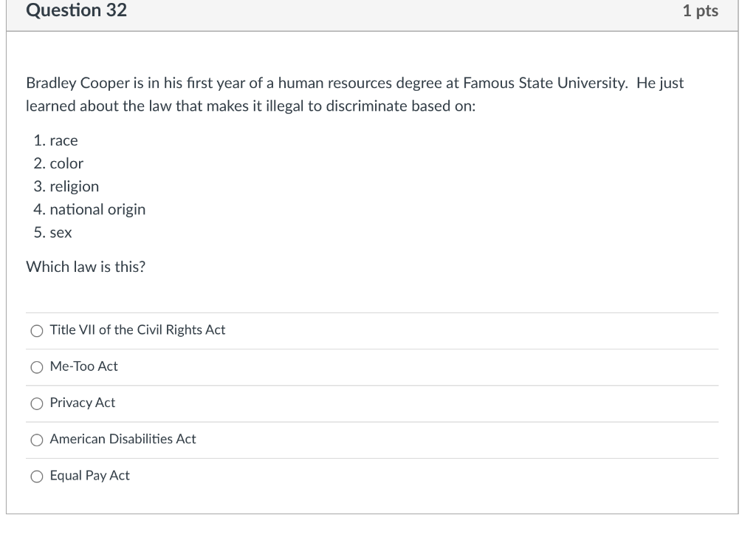
Task: Select the American Disabilities Act radio button
Action: click(x=36, y=440)
